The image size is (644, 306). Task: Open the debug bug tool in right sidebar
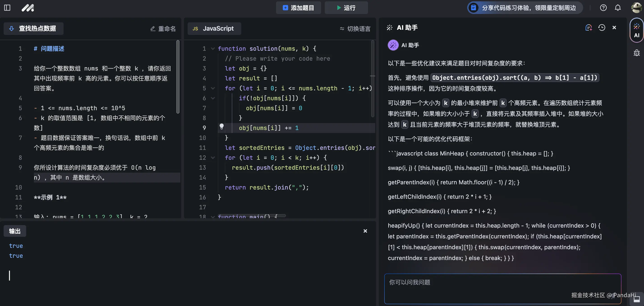637,53
